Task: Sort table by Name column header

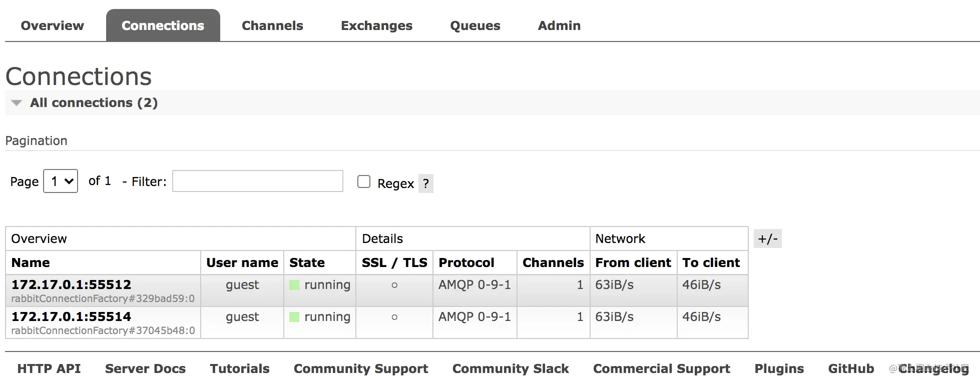Action: 31,262
